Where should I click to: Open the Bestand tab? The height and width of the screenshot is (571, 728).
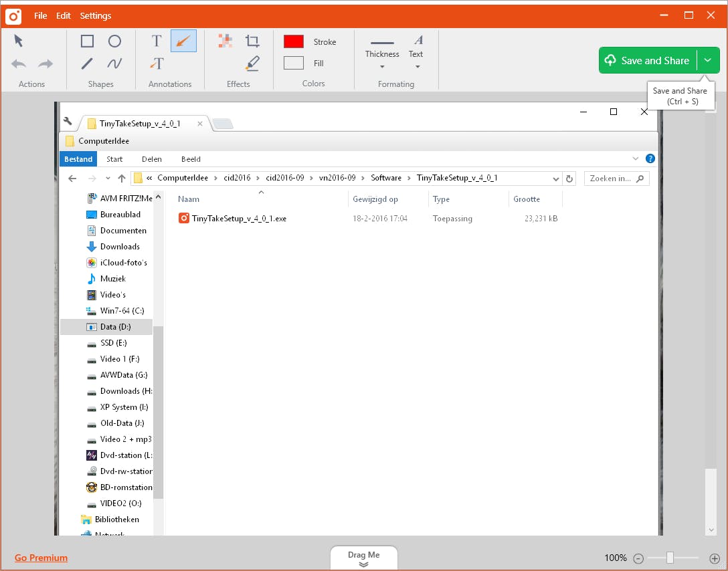click(78, 159)
